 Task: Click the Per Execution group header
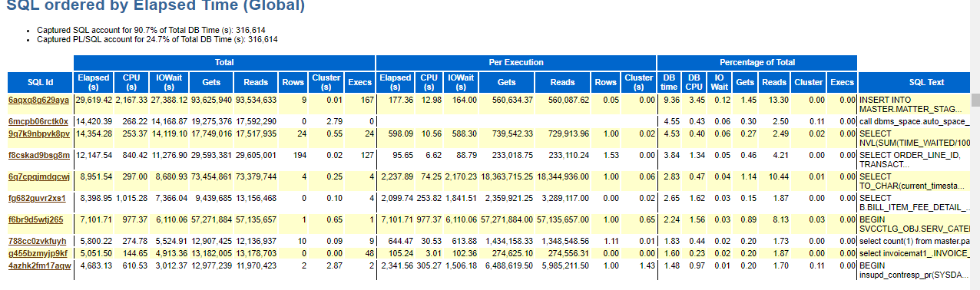tap(516, 62)
